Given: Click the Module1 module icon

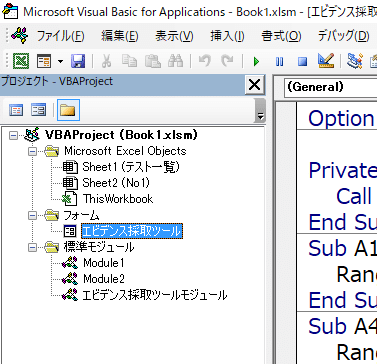Looking at the screenshot, I should (70, 263).
